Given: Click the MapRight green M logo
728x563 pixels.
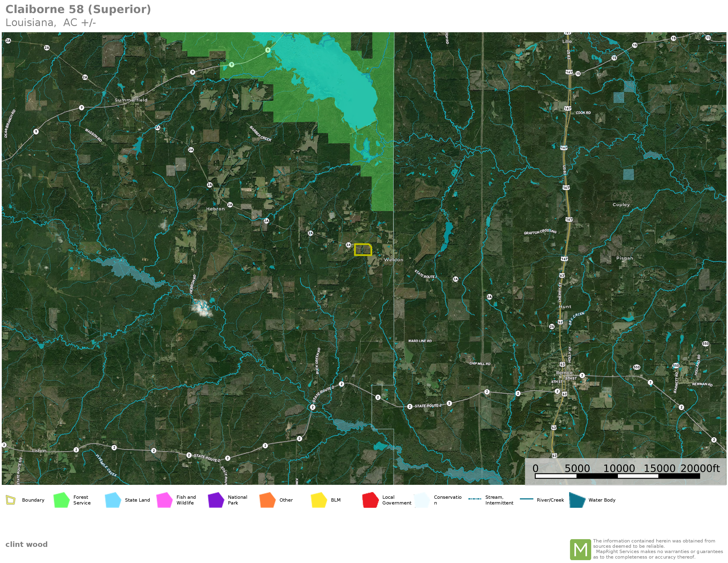Looking at the screenshot, I should (580, 549).
